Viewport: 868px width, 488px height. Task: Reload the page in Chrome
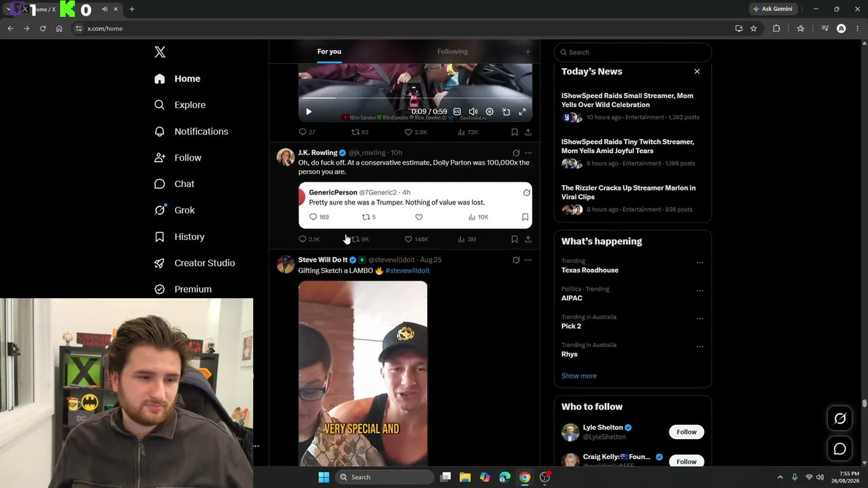[43, 28]
